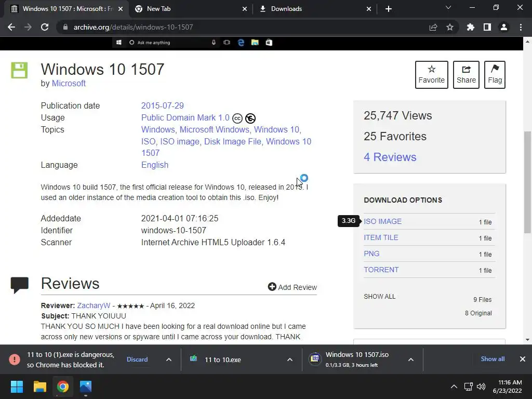
Task: Open the ISO image topic link
Action: tap(180, 141)
